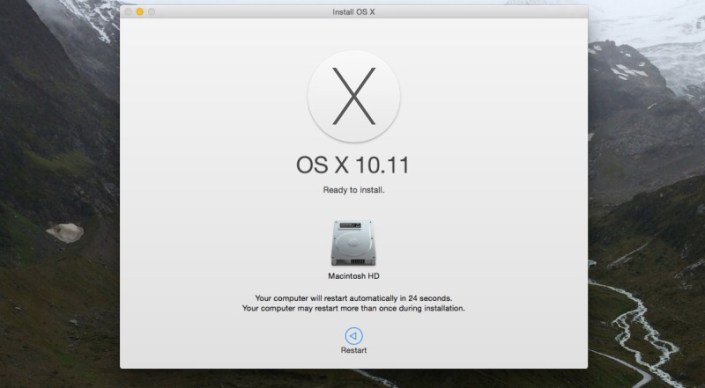Click the greyed-out zoom window button

(152, 12)
